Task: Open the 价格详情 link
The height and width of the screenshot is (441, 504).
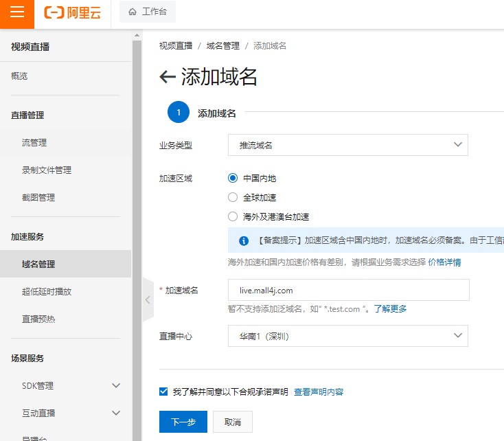Action: pos(444,262)
